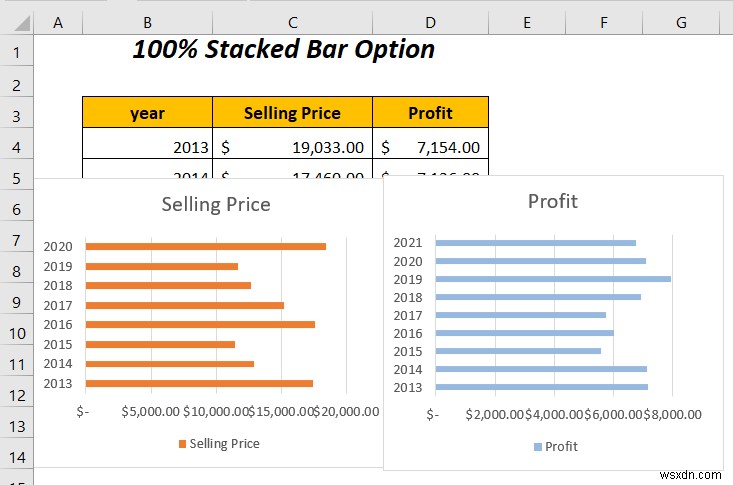The image size is (733, 485).
Task: Select column C header
Action: 292,22
